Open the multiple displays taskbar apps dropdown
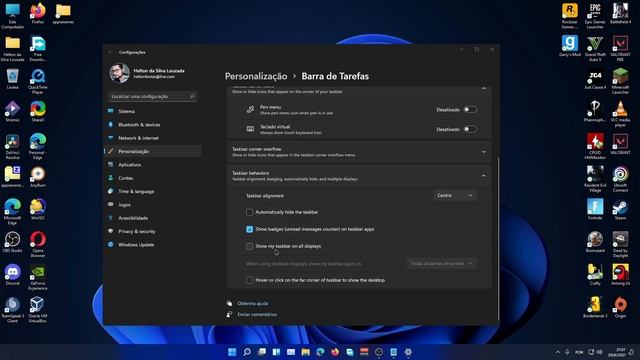The width and height of the screenshot is (640, 360). (x=442, y=264)
